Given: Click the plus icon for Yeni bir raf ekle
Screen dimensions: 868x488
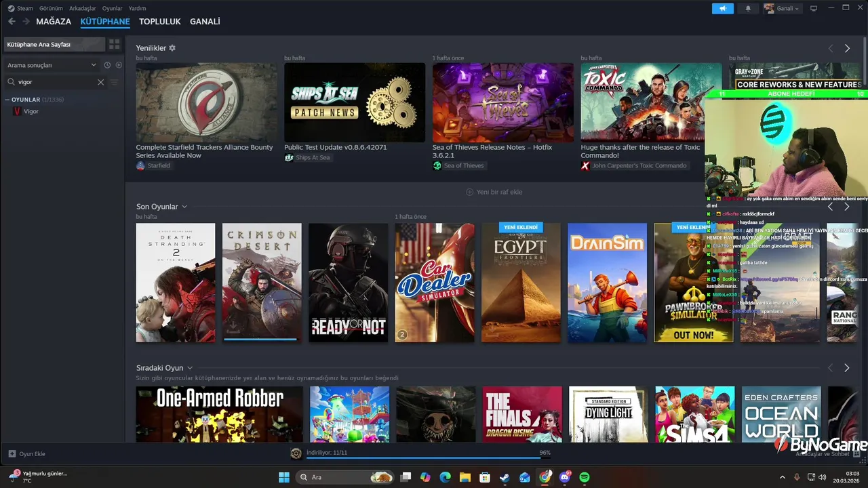Looking at the screenshot, I should coord(469,192).
